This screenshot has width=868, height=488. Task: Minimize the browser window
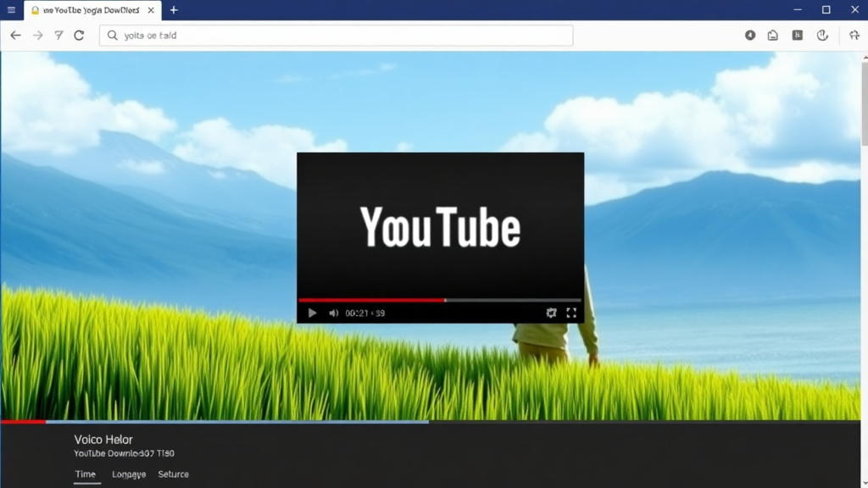point(798,10)
